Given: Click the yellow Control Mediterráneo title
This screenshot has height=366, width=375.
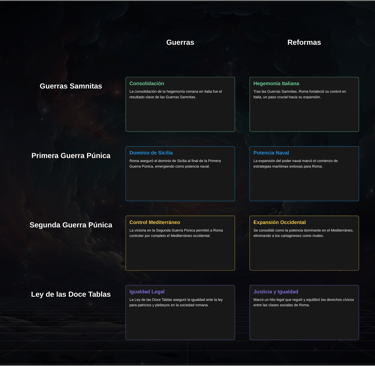Looking at the screenshot, I should point(155,222).
